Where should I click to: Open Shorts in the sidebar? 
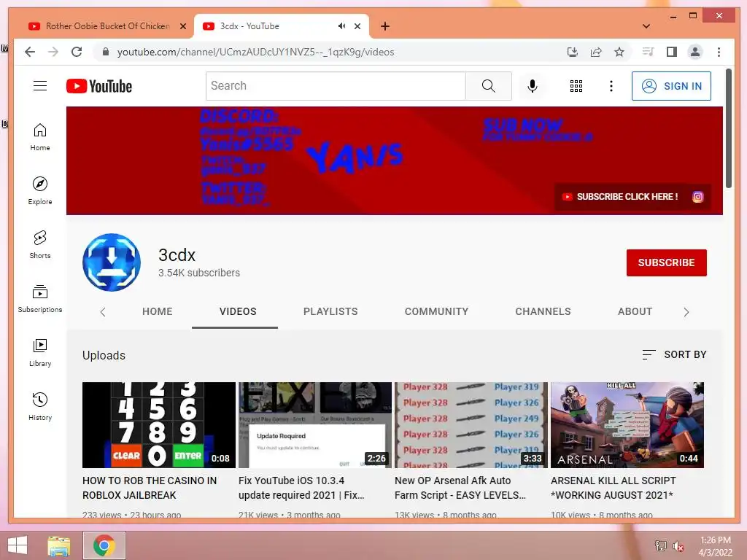[x=40, y=245]
